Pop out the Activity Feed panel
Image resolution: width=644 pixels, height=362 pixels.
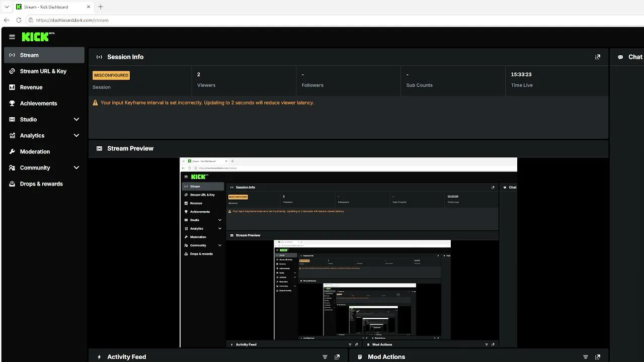pos(337,357)
